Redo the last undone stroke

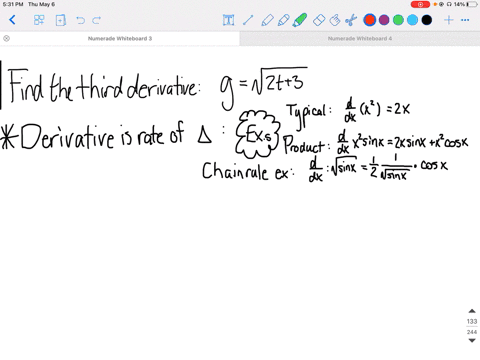tap(97, 20)
